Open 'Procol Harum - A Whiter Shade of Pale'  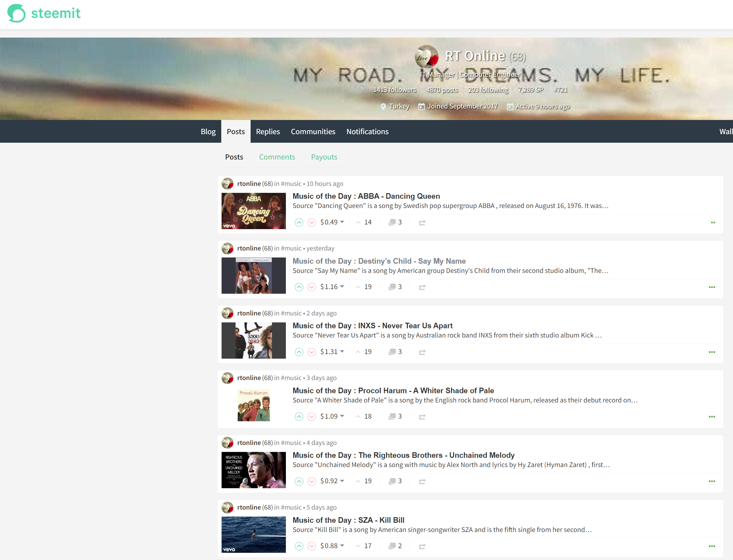[x=393, y=391]
